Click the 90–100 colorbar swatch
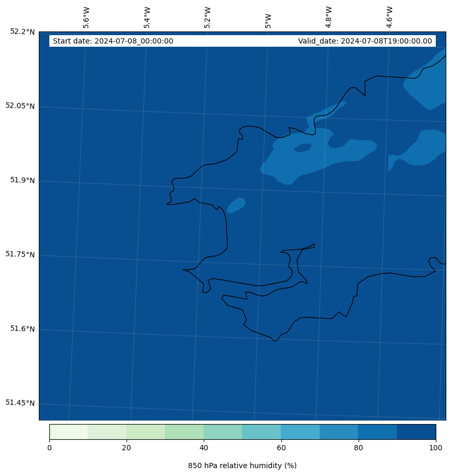Image resolution: width=451 pixels, height=476 pixels. (416, 432)
